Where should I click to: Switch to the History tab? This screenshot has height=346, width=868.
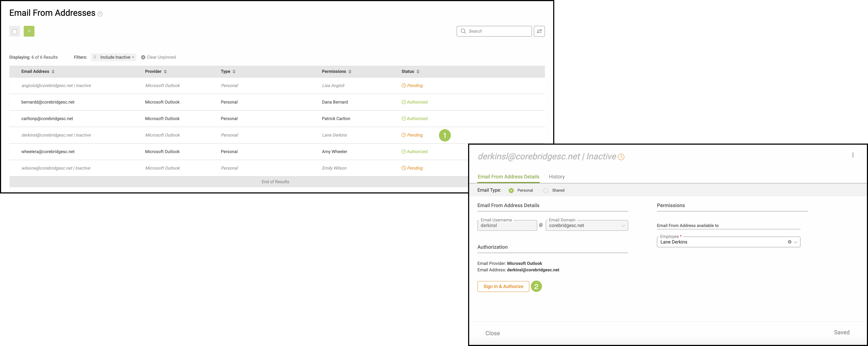(x=556, y=177)
